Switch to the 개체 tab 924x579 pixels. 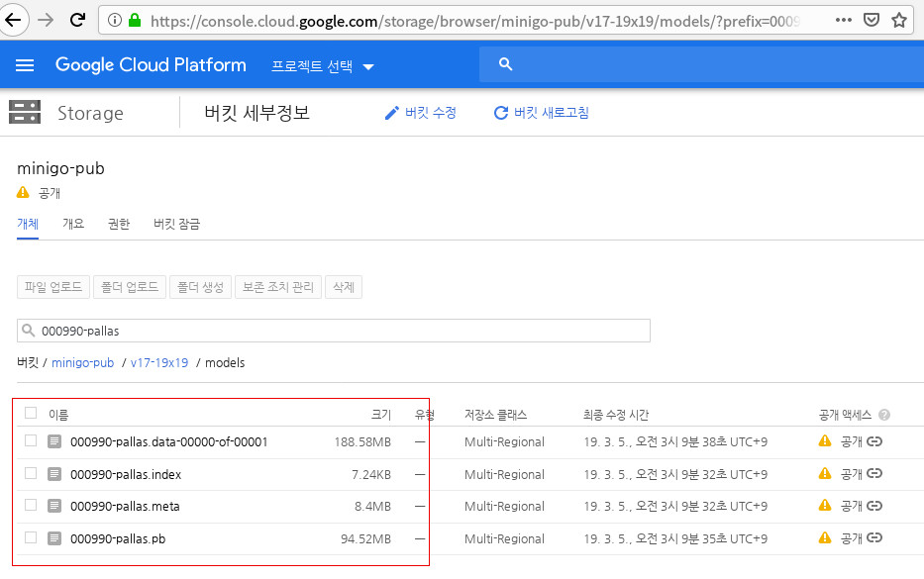coord(28,224)
